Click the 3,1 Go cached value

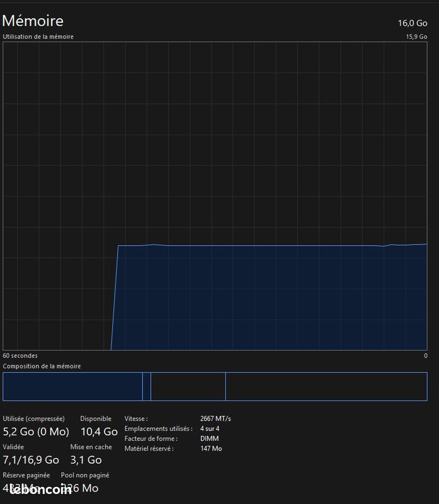[86, 460]
